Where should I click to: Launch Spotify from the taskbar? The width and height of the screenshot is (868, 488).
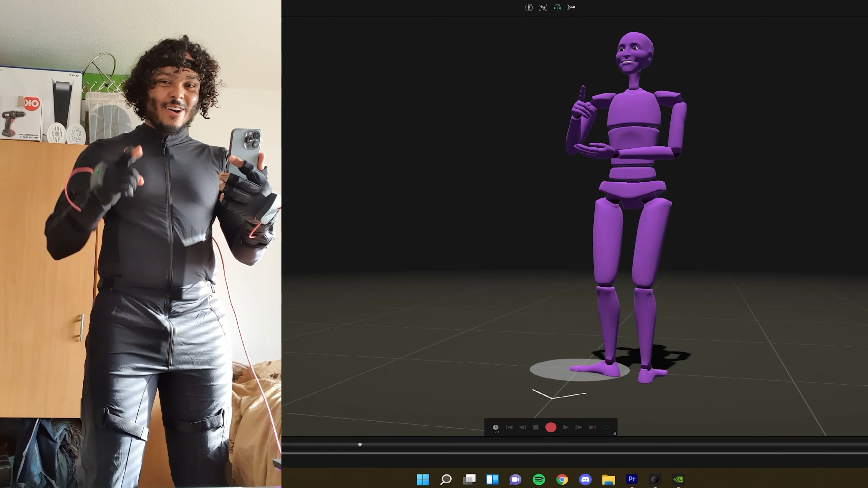pyautogui.click(x=538, y=480)
